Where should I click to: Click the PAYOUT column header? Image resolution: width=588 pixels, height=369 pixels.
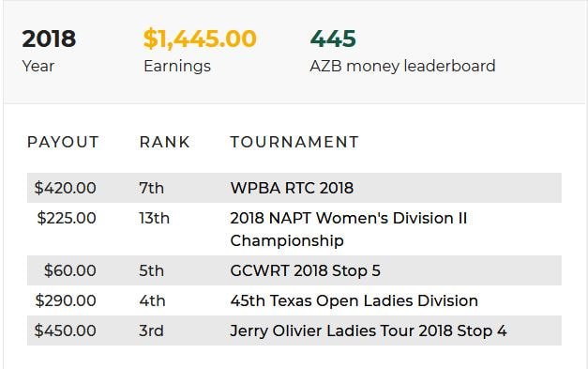click(x=63, y=143)
